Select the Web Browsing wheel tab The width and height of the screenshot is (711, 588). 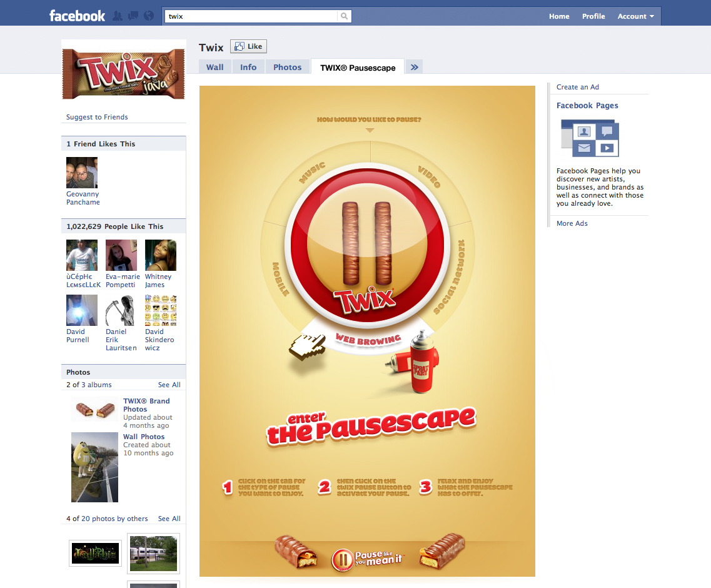[x=368, y=340]
